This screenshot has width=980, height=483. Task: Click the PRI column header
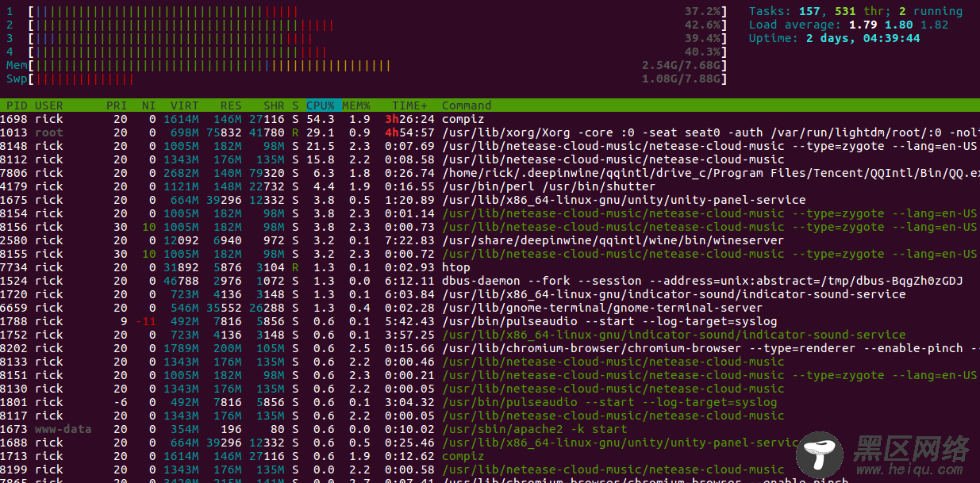click(x=117, y=105)
